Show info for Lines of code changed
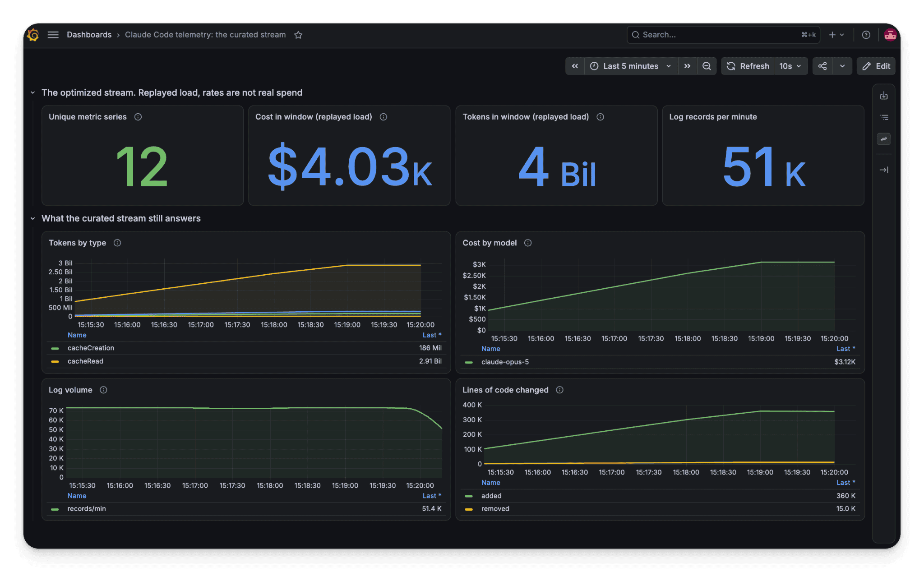 pyautogui.click(x=560, y=390)
